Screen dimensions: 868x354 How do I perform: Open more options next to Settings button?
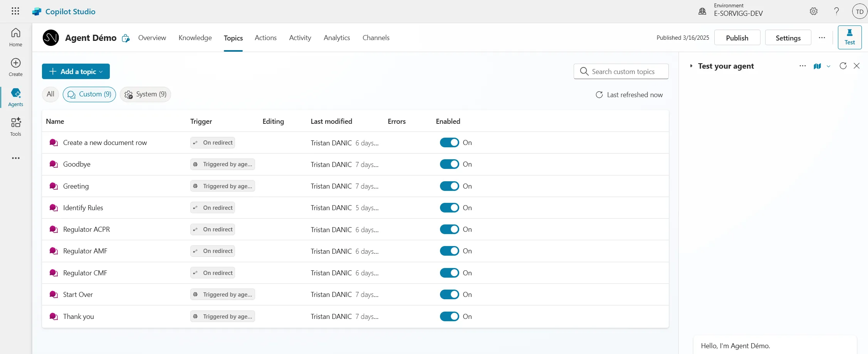point(822,38)
